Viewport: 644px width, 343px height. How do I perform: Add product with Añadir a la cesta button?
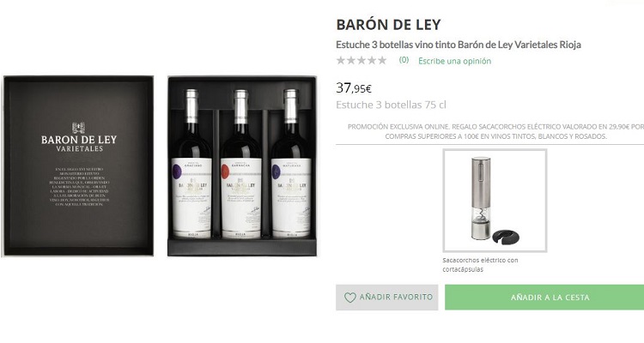(544, 298)
